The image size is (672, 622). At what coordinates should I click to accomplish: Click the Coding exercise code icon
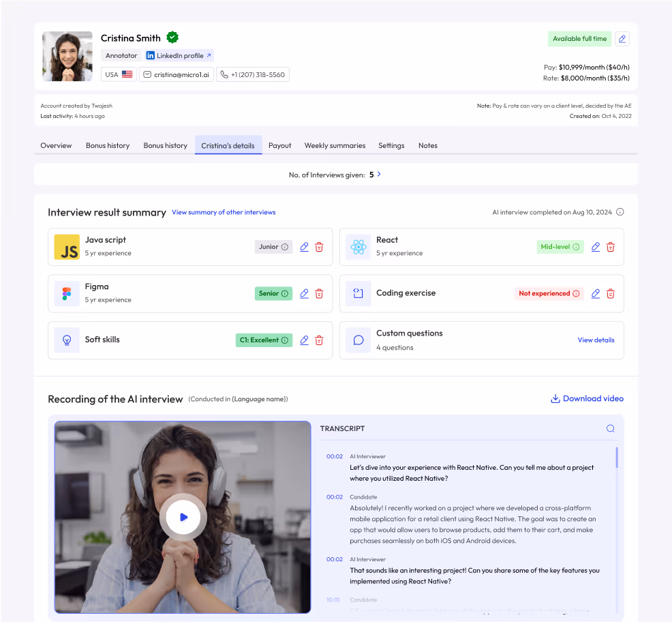pyautogui.click(x=358, y=293)
